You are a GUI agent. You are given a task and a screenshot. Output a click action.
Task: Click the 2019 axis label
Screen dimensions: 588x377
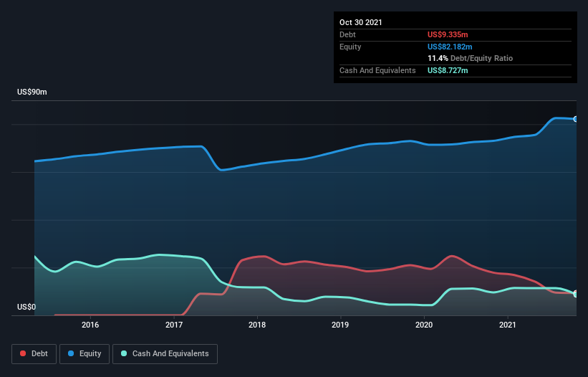(340, 325)
